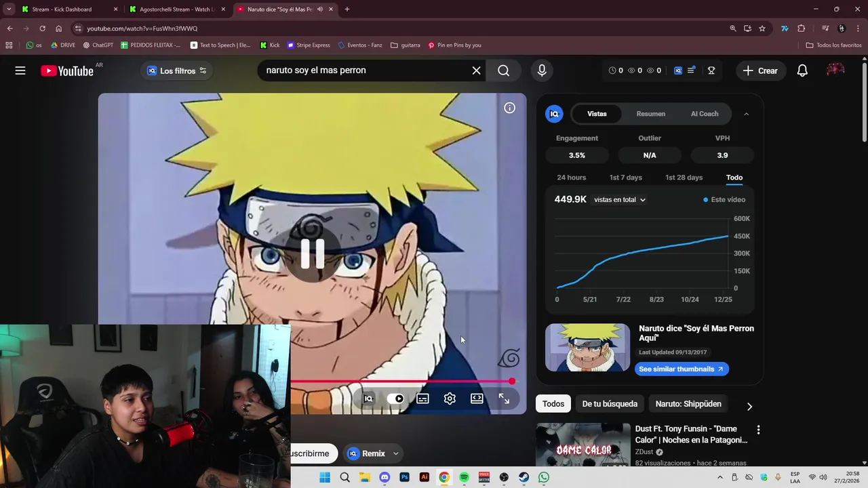The image size is (868, 488).
Task: Open options menu for Dame Calor video
Action: coord(758,430)
